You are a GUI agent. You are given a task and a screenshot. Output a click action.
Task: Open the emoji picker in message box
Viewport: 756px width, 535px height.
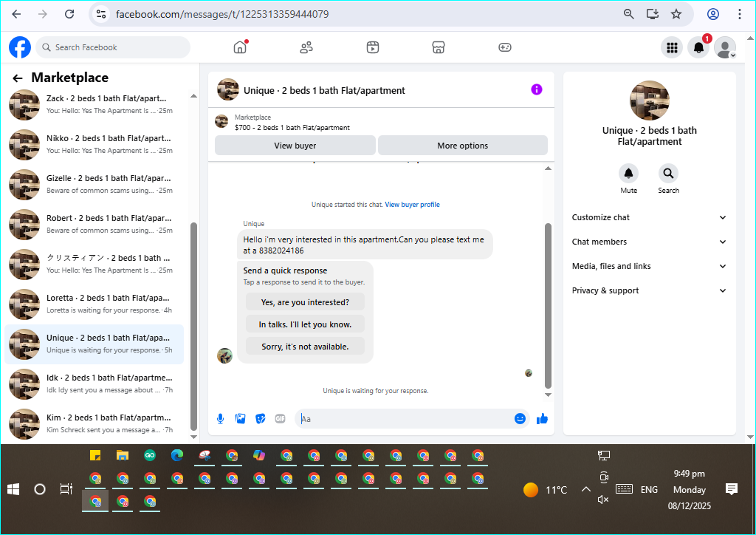tap(520, 419)
